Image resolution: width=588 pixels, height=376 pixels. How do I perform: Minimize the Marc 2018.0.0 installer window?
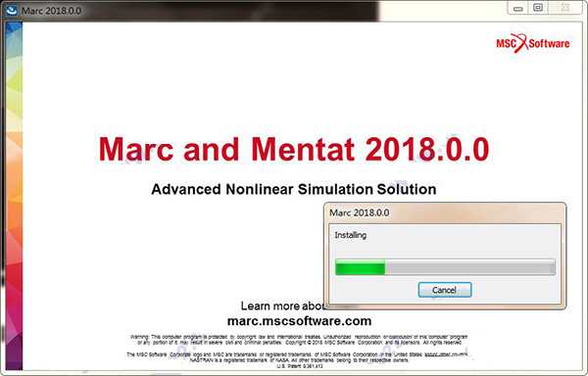click(x=518, y=8)
